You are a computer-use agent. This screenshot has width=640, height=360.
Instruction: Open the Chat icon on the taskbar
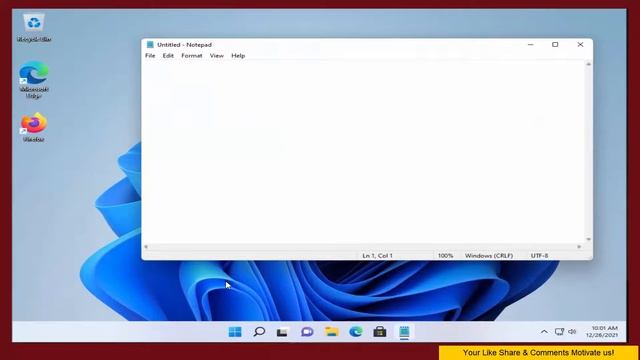307,332
